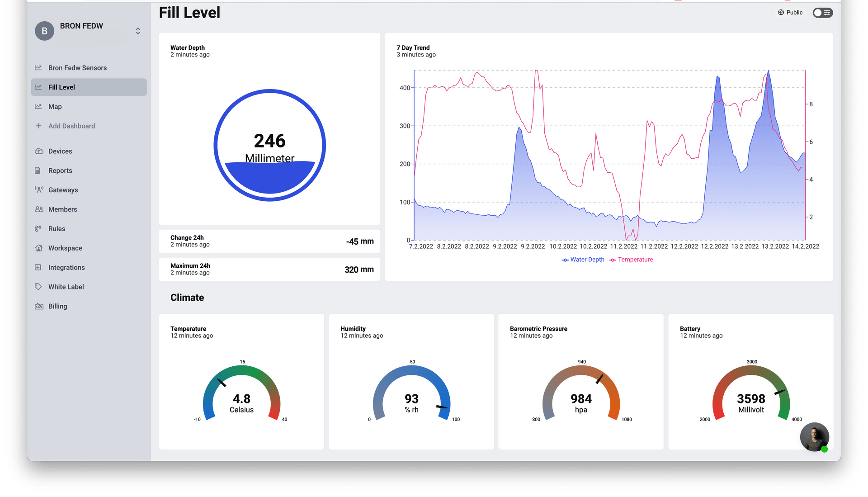Open the Devices cloud icon
Image resolution: width=868 pixels, height=497 pixels.
[x=39, y=151]
